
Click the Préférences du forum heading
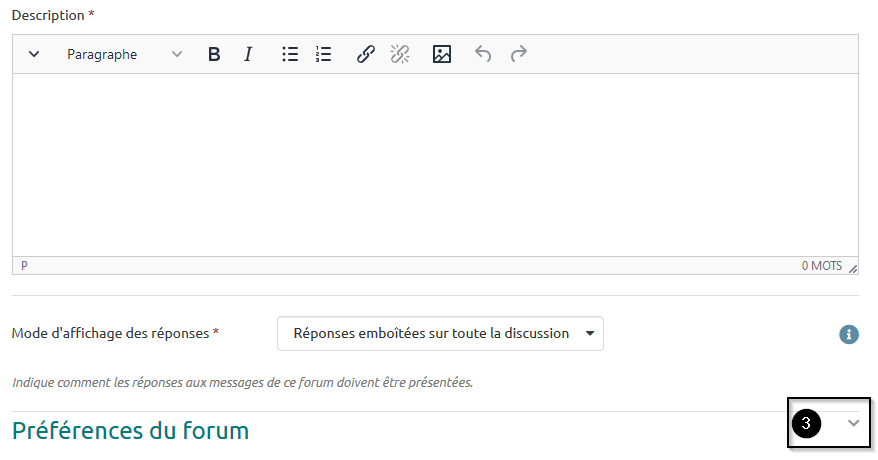[130, 431]
